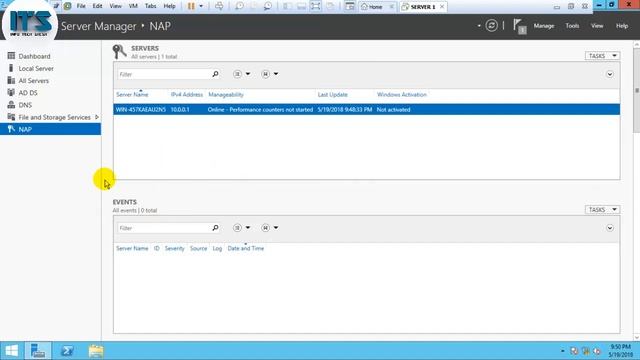Viewport: 640px width, 360px height.
Task: Refresh Server Manager with the refresh icon
Action: [x=491, y=26]
